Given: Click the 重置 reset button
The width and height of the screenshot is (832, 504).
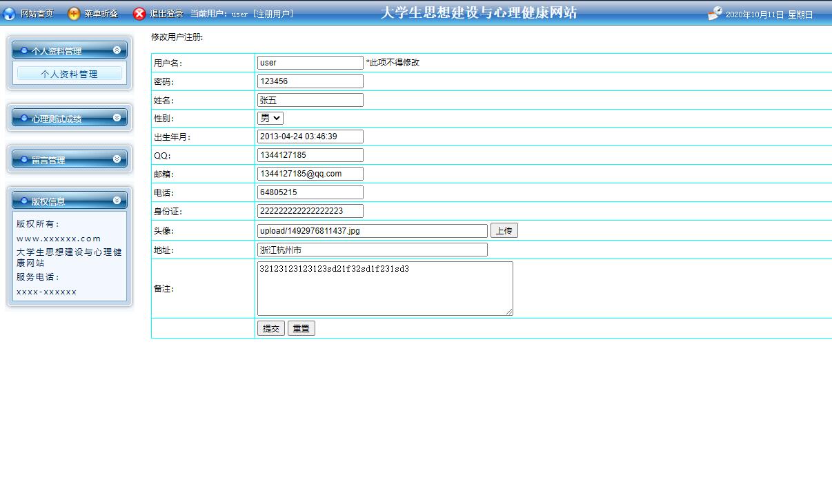Looking at the screenshot, I should (301, 329).
